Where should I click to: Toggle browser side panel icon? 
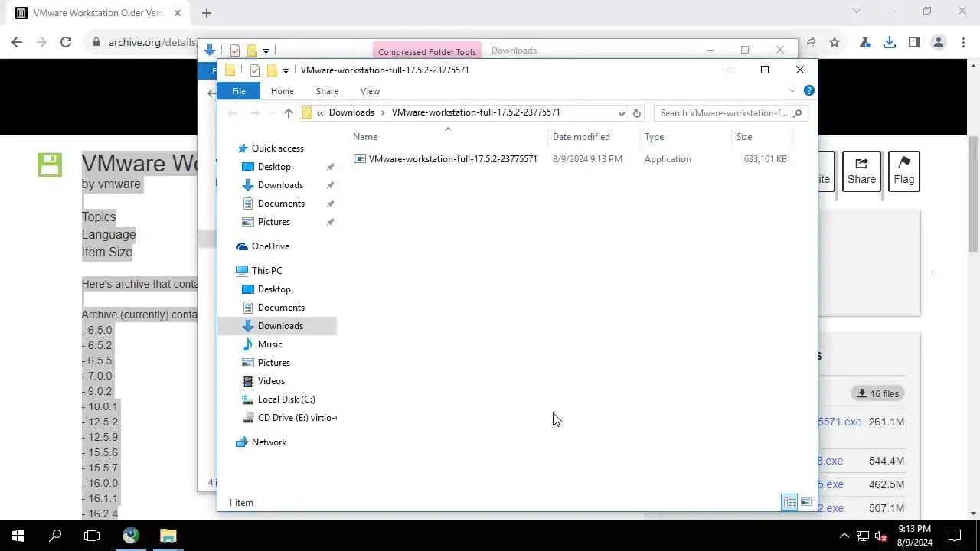914,43
